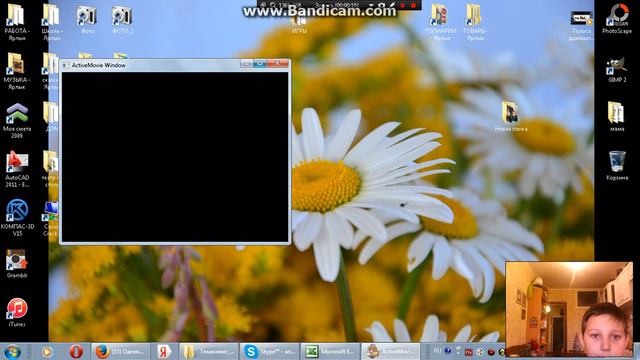This screenshot has height=360, width=640.
Task: Open the Фото desktop shortcut
Action: click(x=87, y=20)
